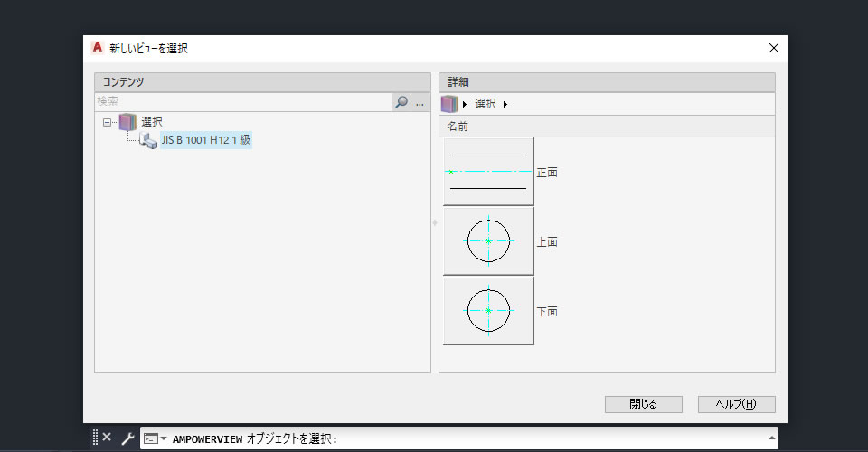Select JIS B 1001 H12 1級 item
The image size is (868, 452).
[x=206, y=140]
